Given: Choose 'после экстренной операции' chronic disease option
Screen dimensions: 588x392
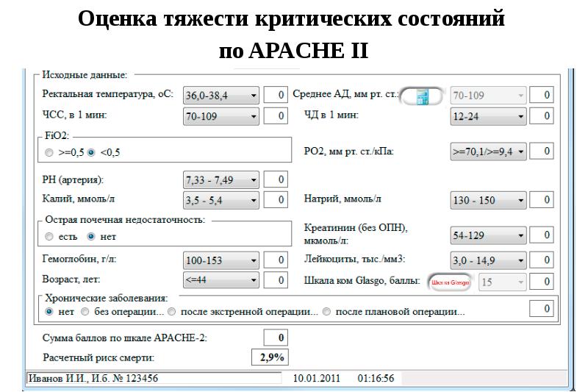Looking at the screenshot, I should tap(171, 312).
